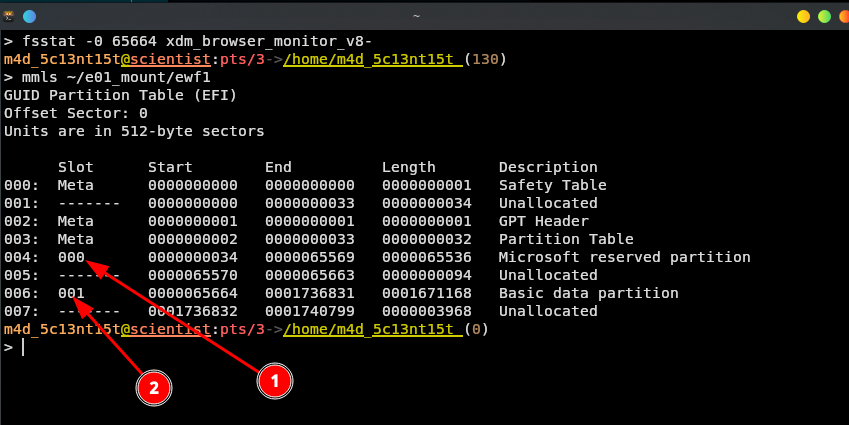Close the terminal with the orange button
The height and width of the screenshot is (425, 849).
(842, 17)
